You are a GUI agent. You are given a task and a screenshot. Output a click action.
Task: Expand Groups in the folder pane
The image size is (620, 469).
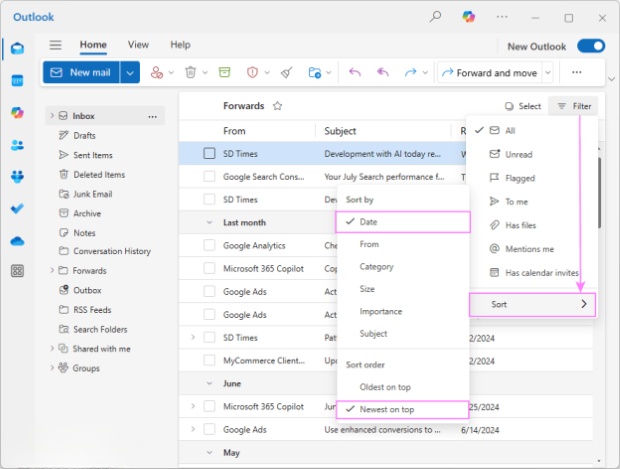[52, 368]
